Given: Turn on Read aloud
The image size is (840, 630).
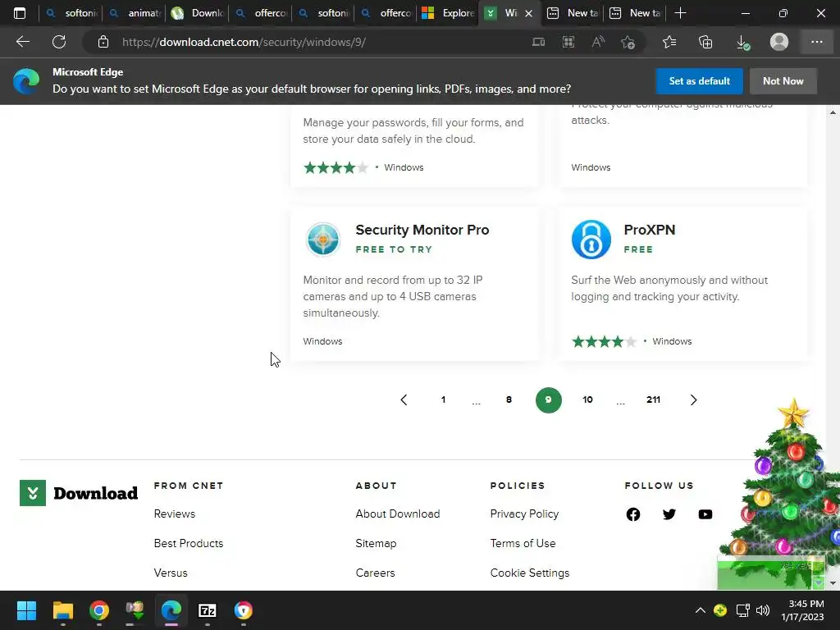Looking at the screenshot, I should (x=598, y=42).
